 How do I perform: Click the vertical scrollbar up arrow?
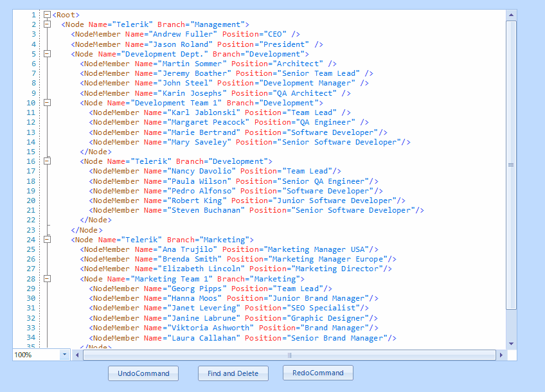tap(511, 15)
